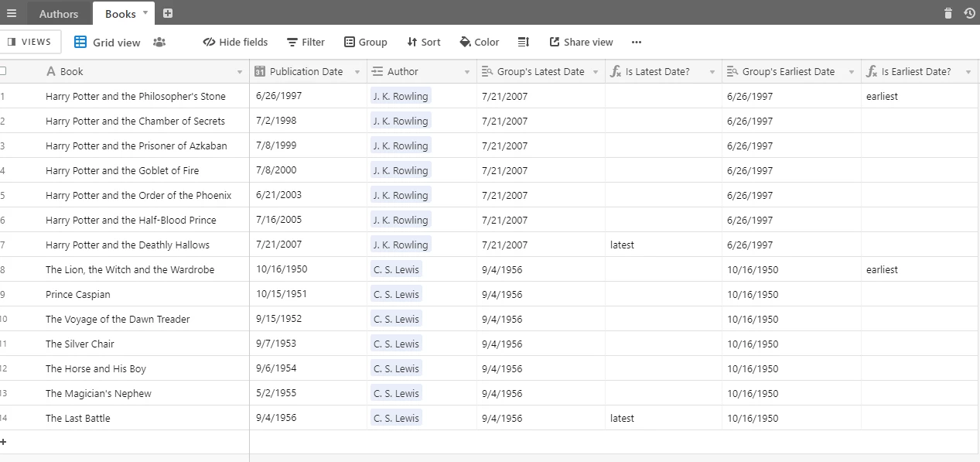This screenshot has width=980, height=462.
Task: Open the Books tab dropdown arrow
Action: click(x=145, y=13)
